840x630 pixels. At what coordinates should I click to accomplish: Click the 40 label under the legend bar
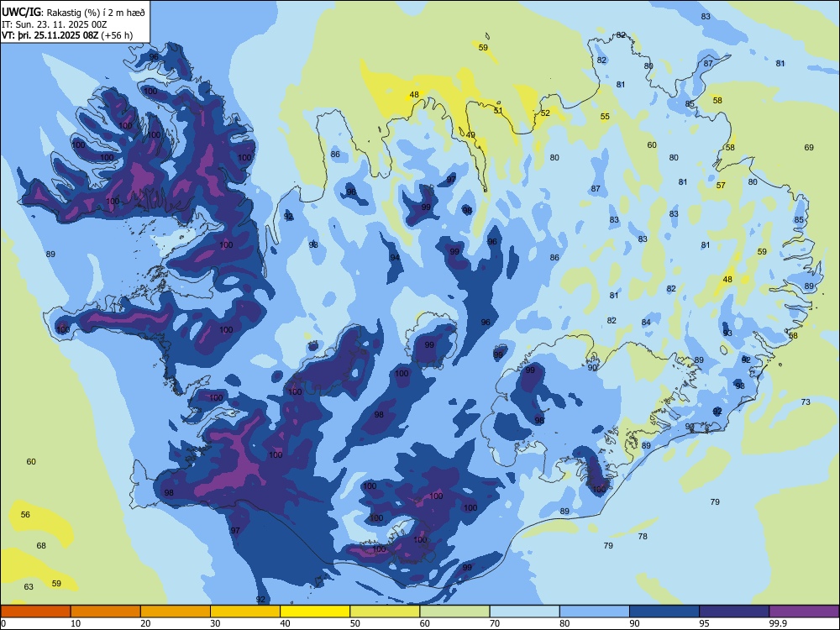point(285,623)
